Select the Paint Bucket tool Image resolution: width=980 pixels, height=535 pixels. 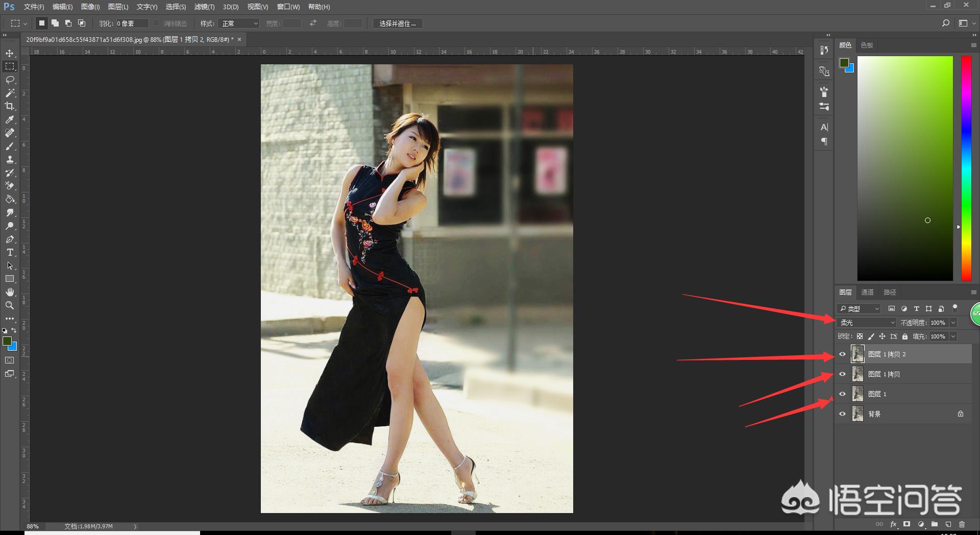pyautogui.click(x=10, y=199)
